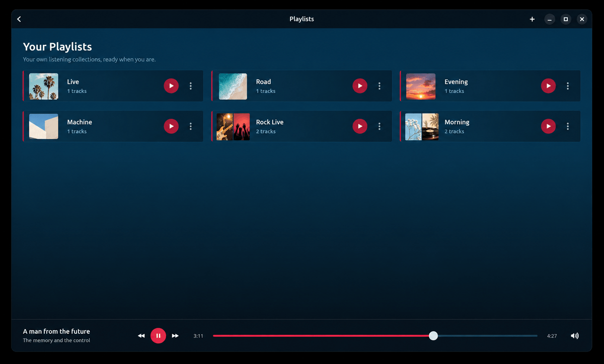Click '2 tracks' under Morning
Viewport: 604px width, 364px height.
(455, 131)
